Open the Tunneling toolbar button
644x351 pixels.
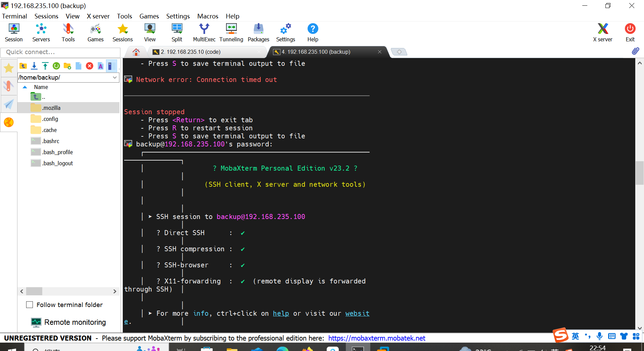coord(231,33)
